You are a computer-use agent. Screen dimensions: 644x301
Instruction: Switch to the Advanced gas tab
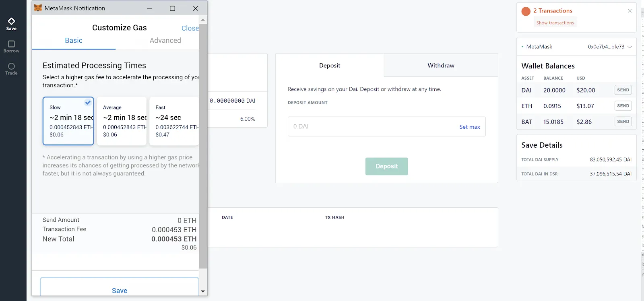tap(165, 41)
